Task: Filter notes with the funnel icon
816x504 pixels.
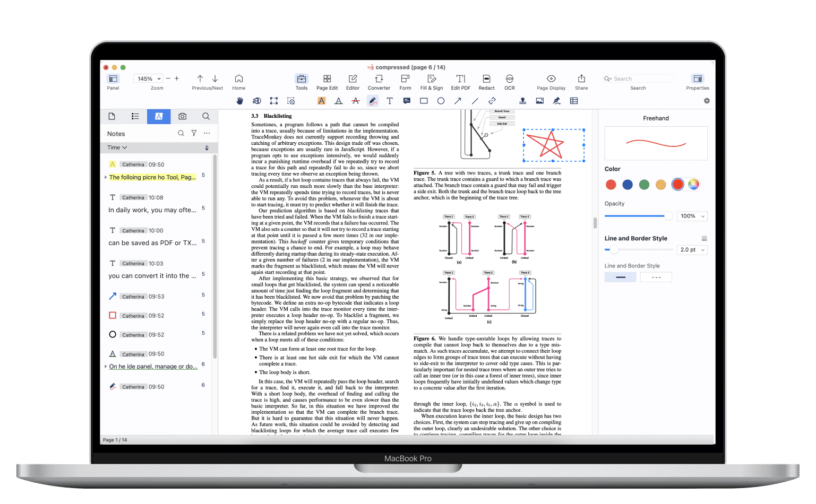Action: coord(194,134)
